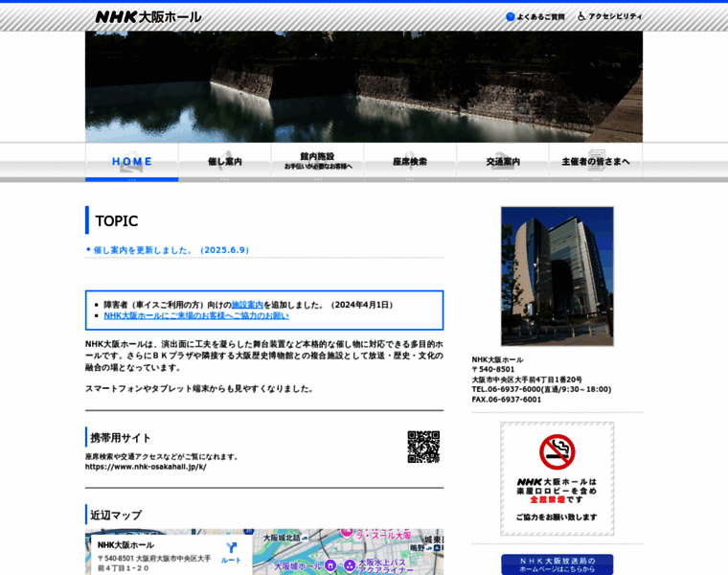This screenshot has height=575, width=728.
Task: Open the 座席検索 seat search tab
Action: point(410,162)
